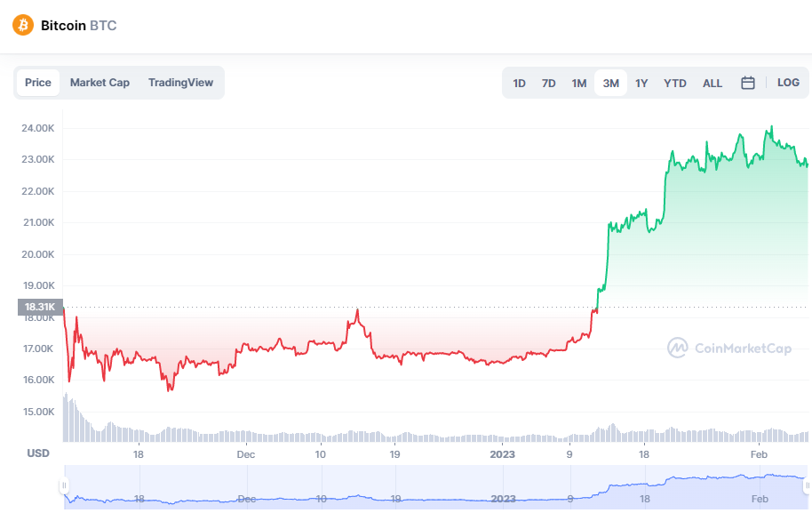Click the mini overview chart navigator
The image size is (812, 513).
(435, 487)
